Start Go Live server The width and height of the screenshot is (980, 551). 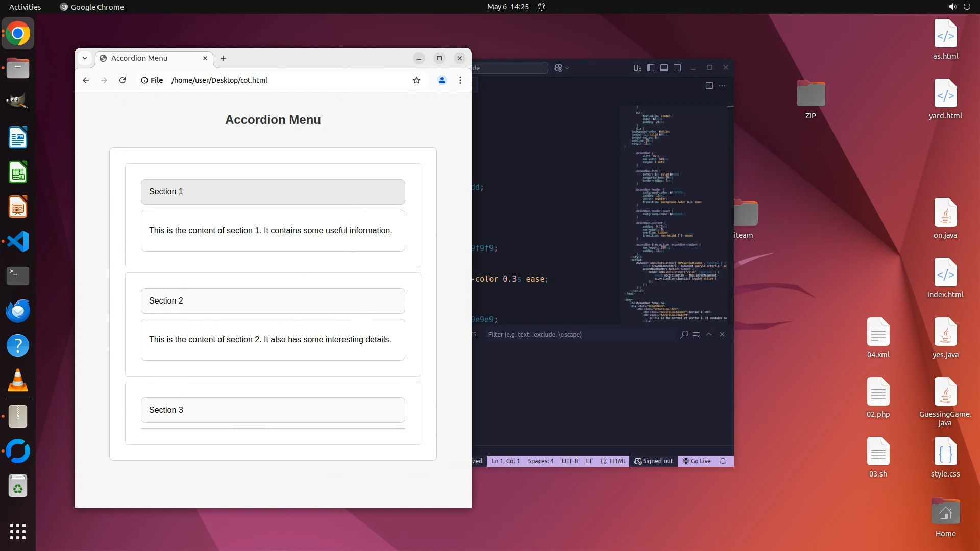pos(697,461)
